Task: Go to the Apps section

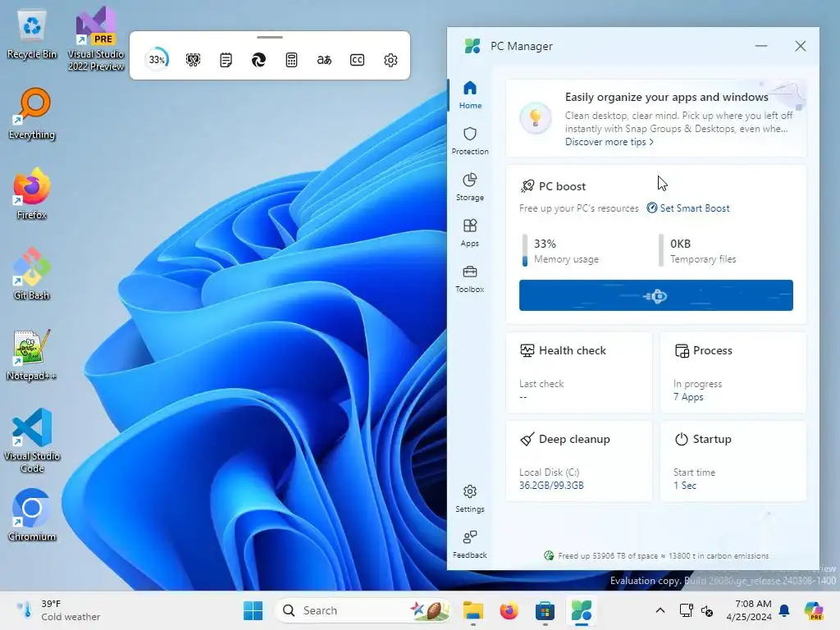Action: (x=470, y=233)
